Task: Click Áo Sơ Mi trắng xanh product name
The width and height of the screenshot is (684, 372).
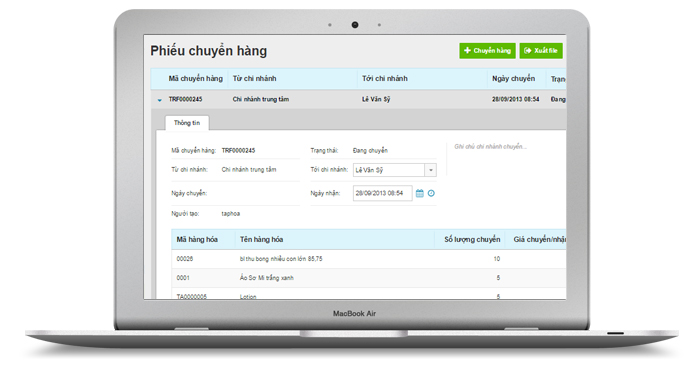Action: (x=267, y=278)
